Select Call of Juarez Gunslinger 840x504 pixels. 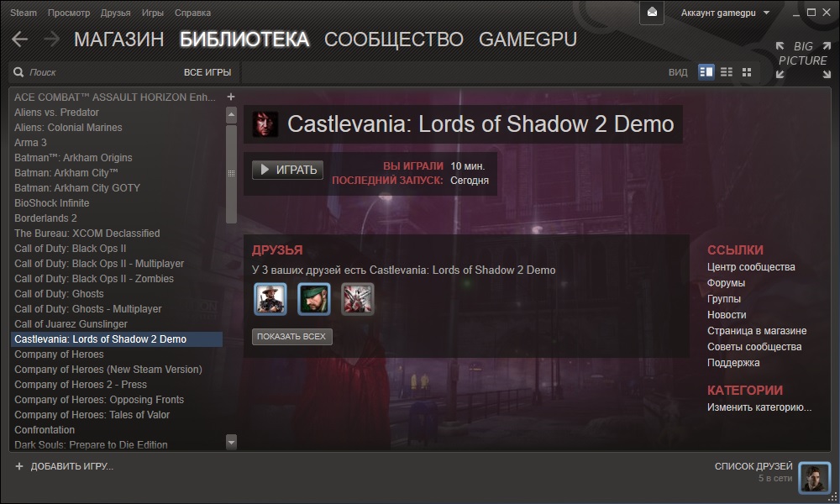click(117, 324)
